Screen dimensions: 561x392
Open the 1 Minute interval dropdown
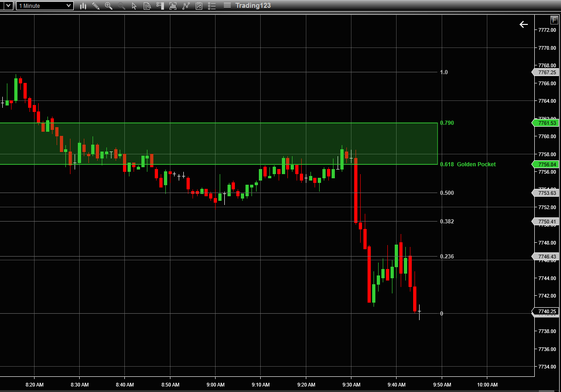[x=45, y=6]
